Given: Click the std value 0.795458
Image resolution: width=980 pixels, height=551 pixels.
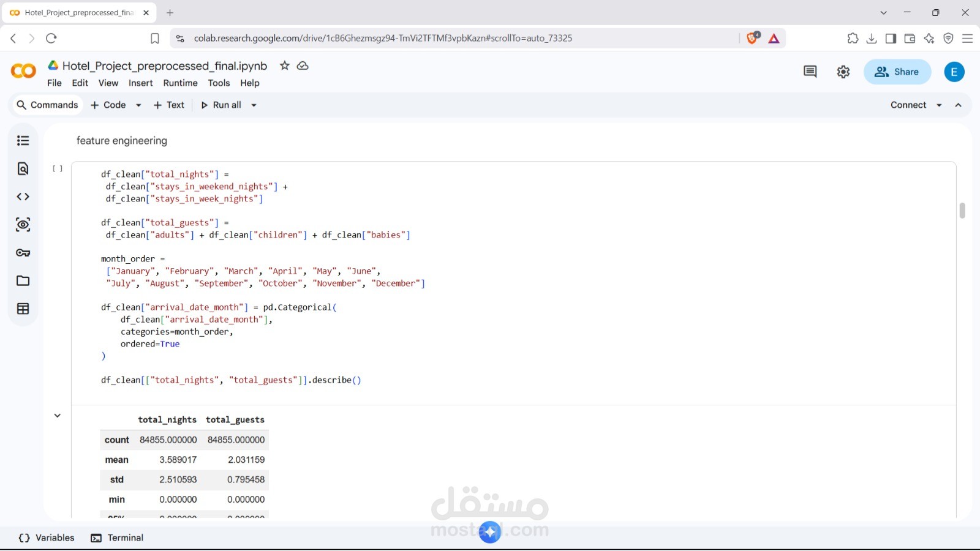Looking at the screenshot, I should point(246,480).
